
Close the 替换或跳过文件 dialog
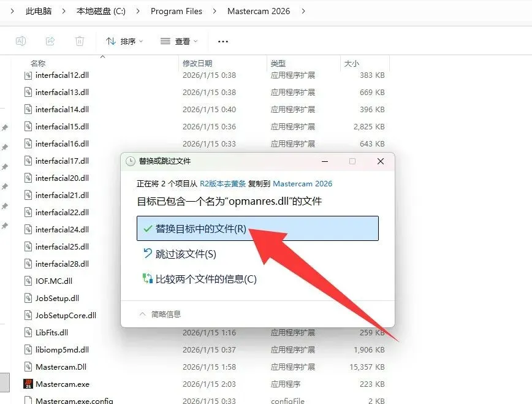point(381,161)
